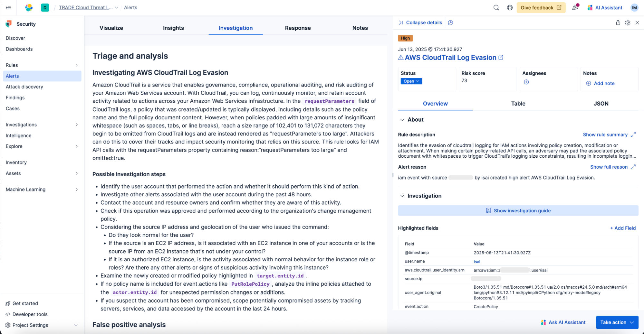Viewport: 644px width, 334px height.
Task: Open the Take action dropdown
Action: tap(617, 322)
